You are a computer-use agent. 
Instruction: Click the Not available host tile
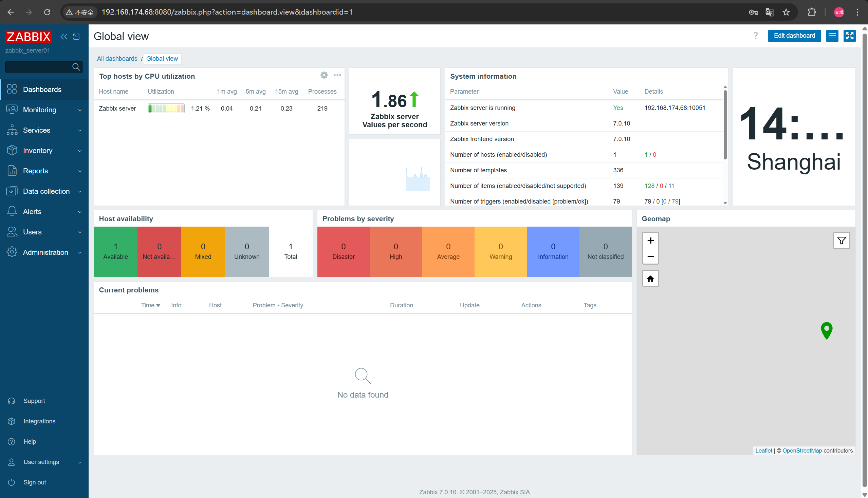point(159,251)
